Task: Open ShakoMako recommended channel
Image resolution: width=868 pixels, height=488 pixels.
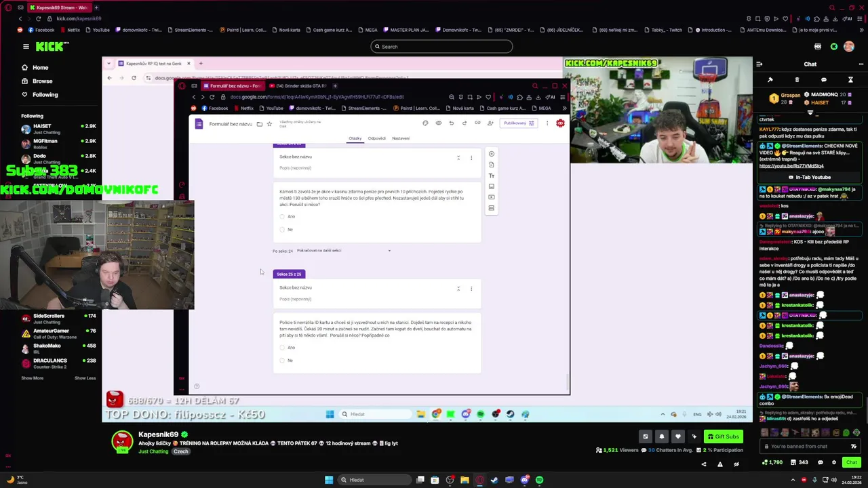Action: (59, 348)
